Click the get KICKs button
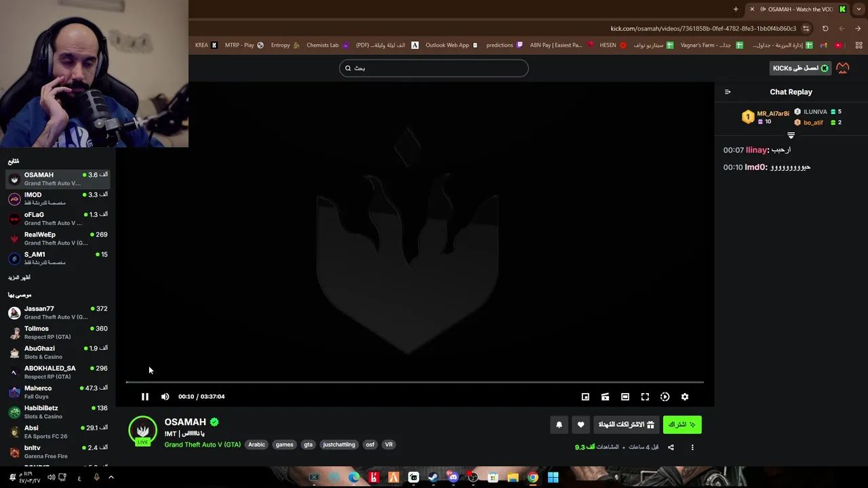Screen dimensions: 868x488 coord(801,68)
